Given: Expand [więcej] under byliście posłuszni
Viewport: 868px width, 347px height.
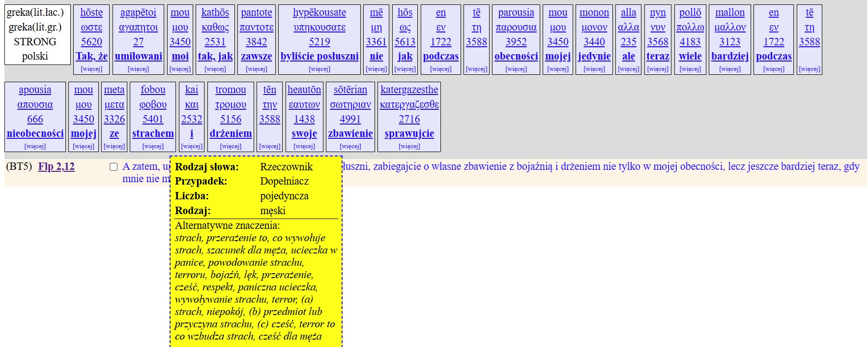Looking at the screenshot, I should [x=319, y=69].
